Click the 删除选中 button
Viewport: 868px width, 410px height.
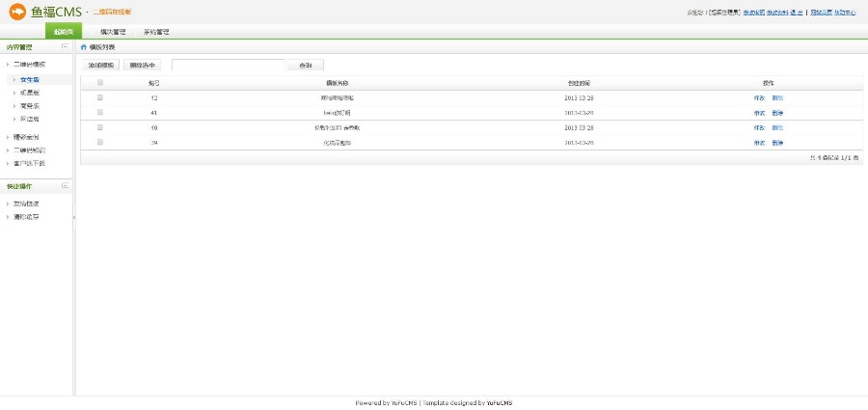pos(143,66)
